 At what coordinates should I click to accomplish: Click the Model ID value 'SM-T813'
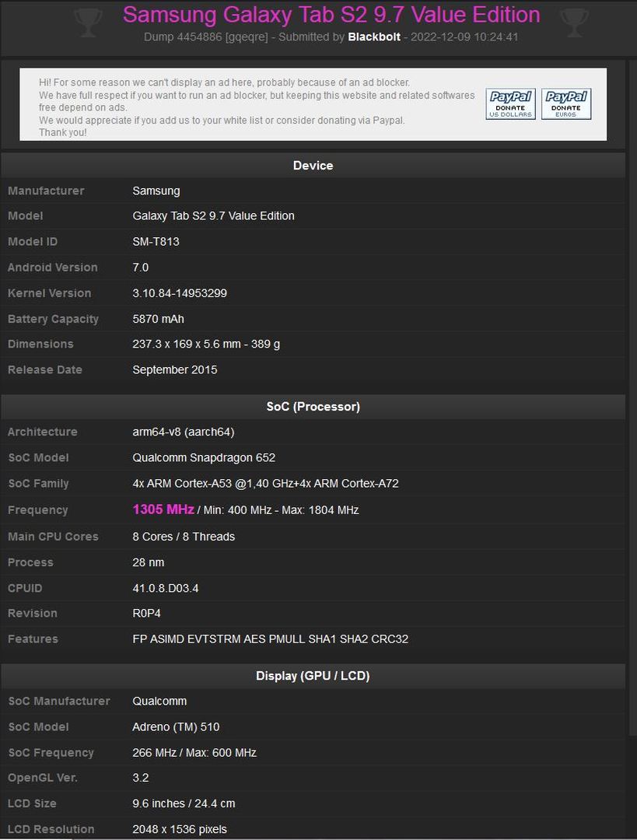tap(156, 242)
